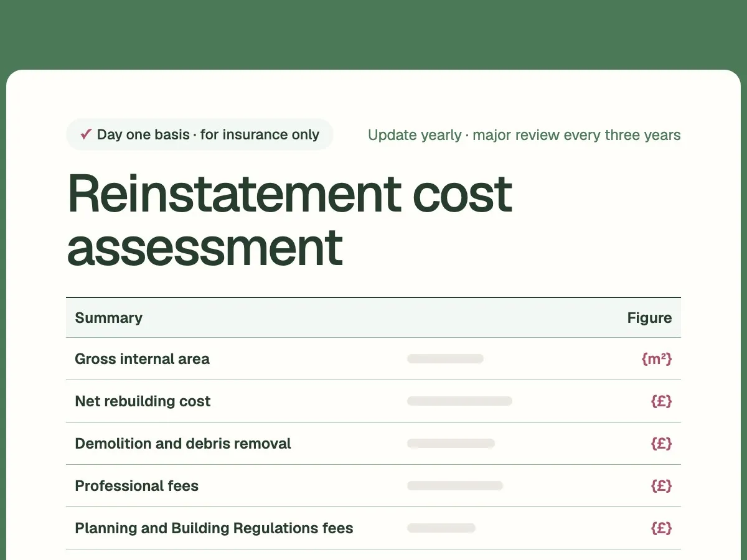
Task: Select the 'Gross internal area' row label
Action: [x=142, y=359]
